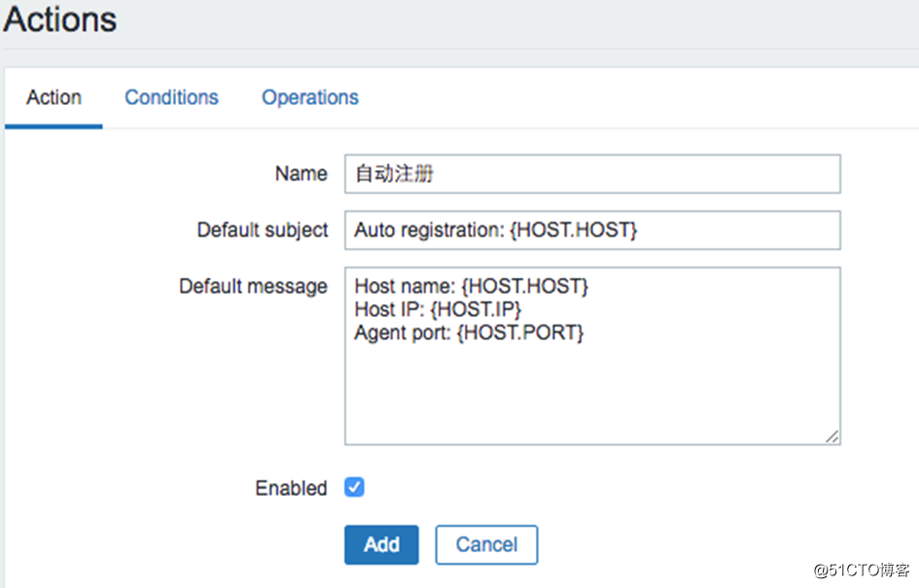The height and width of the screenshot is (588, 919).
Task: Click the Name input field containing 自动注册
Action: (x=592, y=174)
